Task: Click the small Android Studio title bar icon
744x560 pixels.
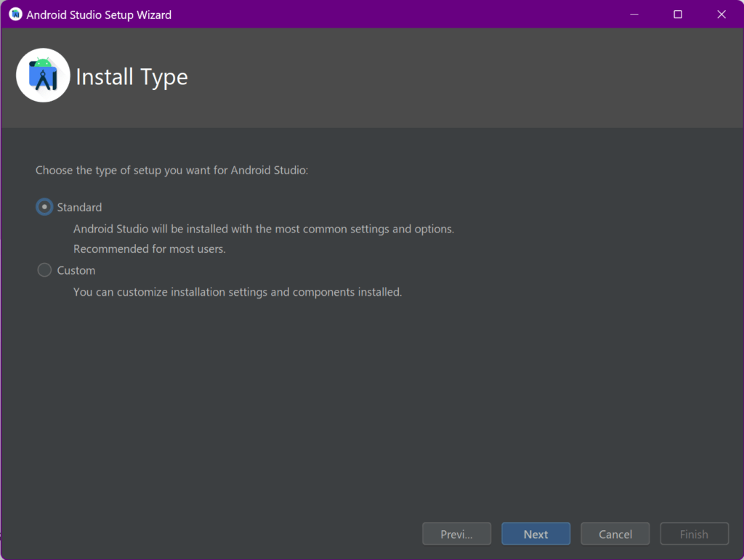Action: [x=15, y=15]
